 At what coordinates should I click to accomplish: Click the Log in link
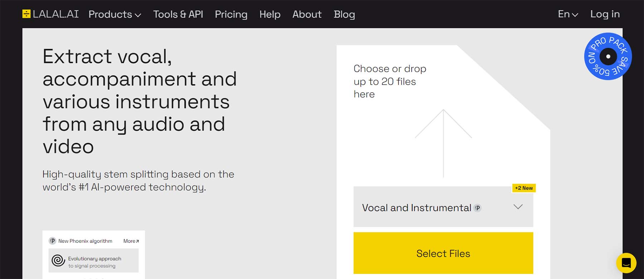point(605,14)
